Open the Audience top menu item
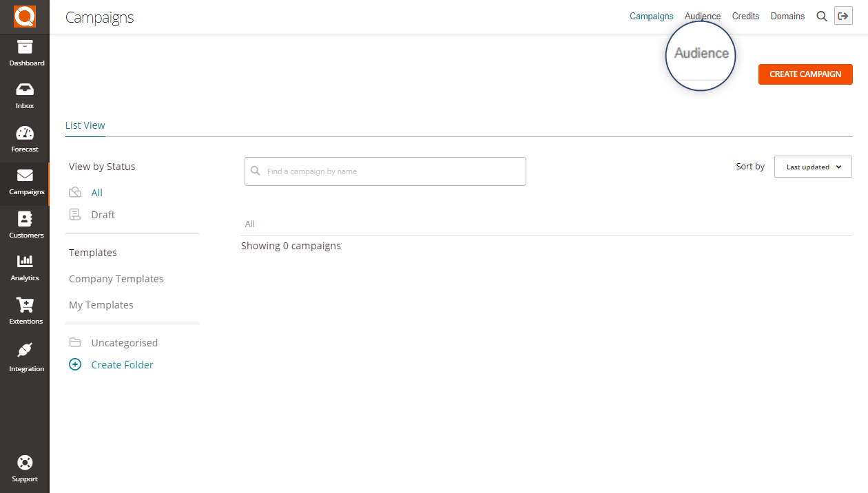Screen dimensions: 868x493 click(x=702, y=17)
